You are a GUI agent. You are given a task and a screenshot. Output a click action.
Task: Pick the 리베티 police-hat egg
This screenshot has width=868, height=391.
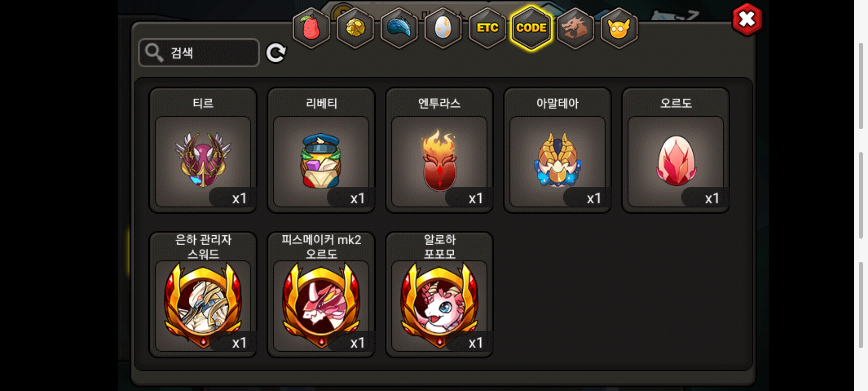pos(321,150)
